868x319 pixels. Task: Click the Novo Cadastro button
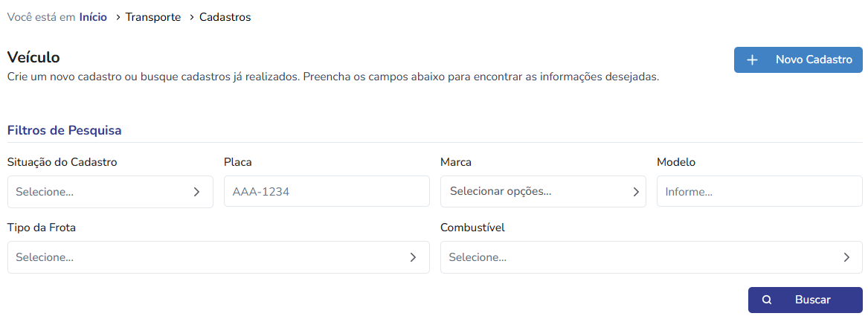tap(798, 59)
